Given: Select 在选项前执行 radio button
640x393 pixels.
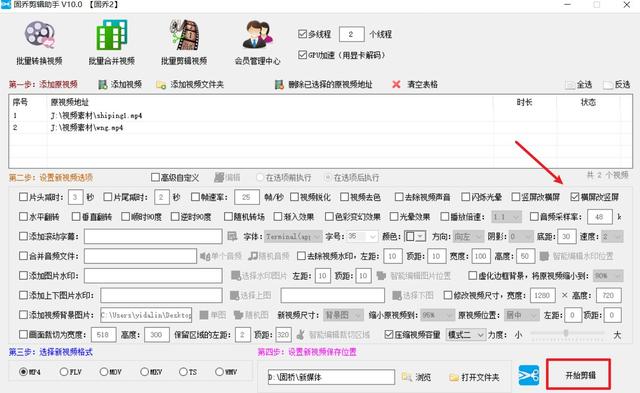Looking at the screenshot, I should coord(260,178).
